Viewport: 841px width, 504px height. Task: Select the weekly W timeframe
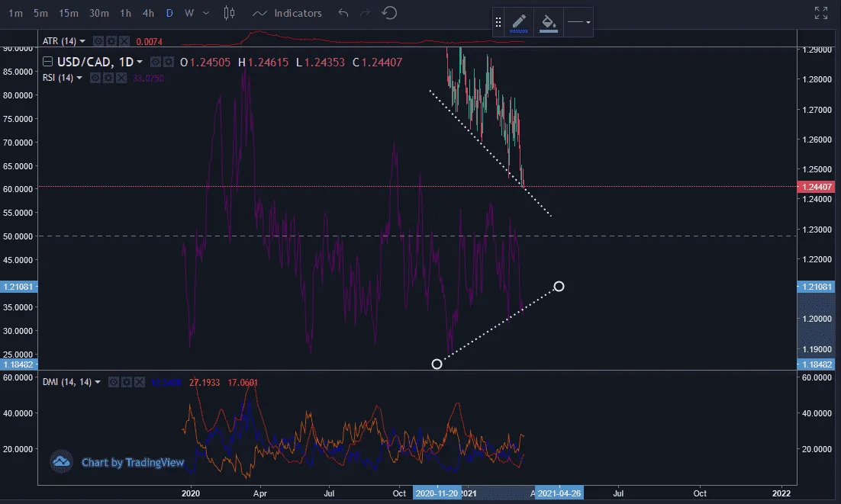(188, 13)
